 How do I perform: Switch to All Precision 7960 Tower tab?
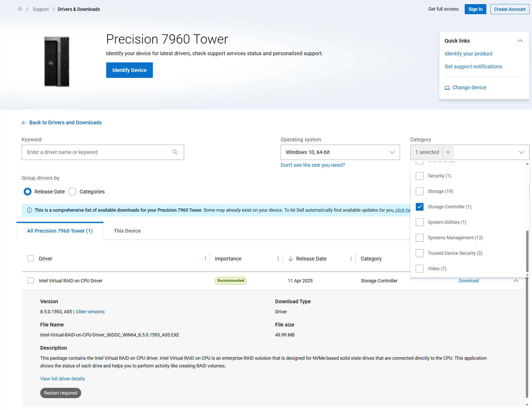[60, 231]
